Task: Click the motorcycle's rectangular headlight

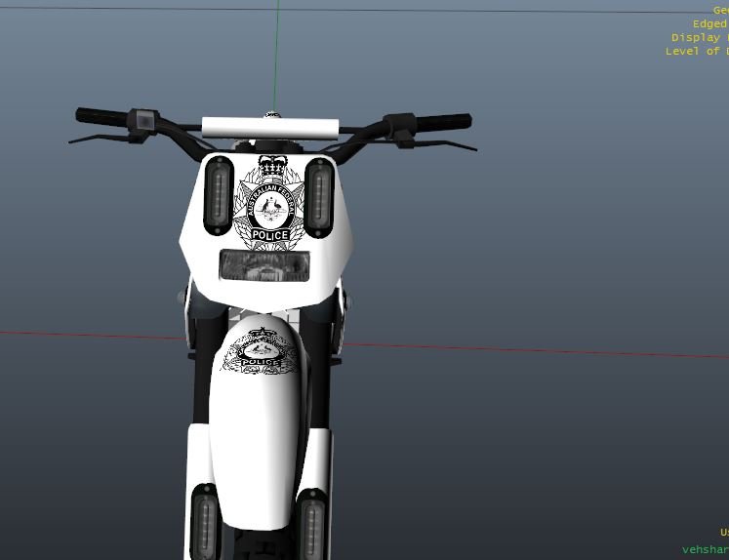Action: [264, 265]
